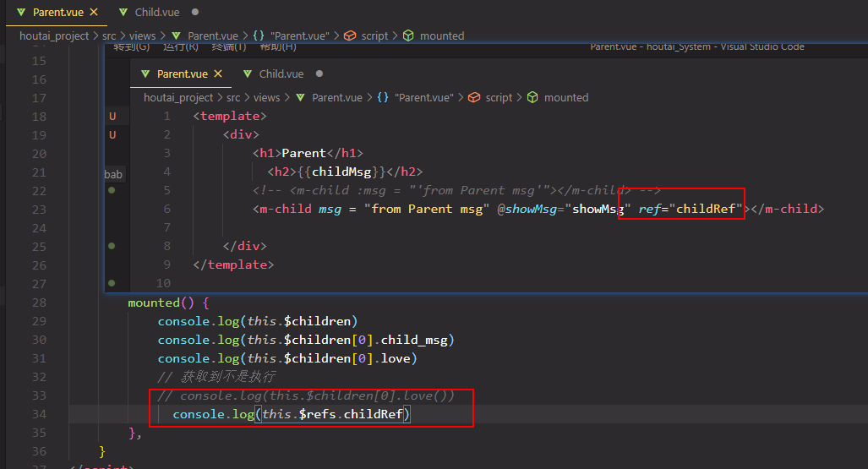Close Parent.vue tab in inset screenshot

218,73
